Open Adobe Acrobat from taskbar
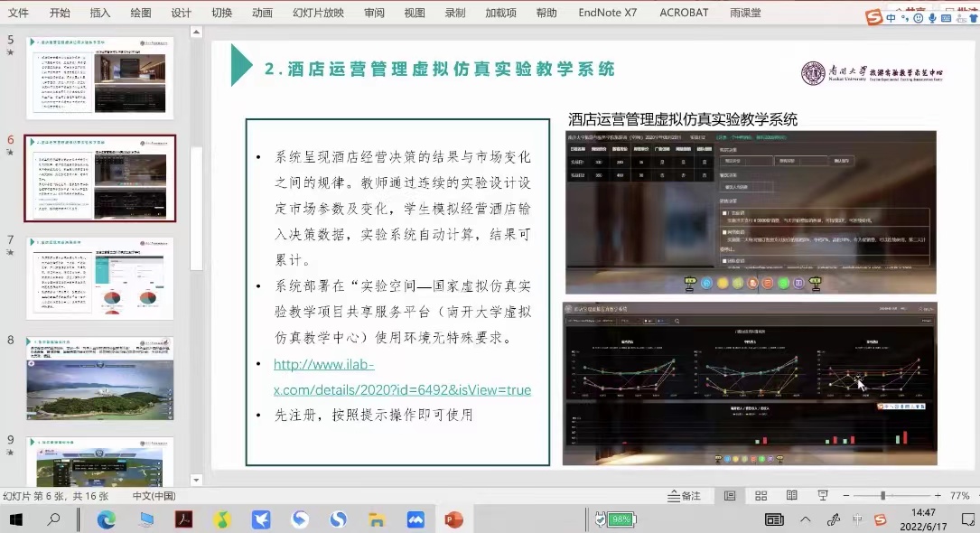Screen dimensions: 980x533 click(184, 519)
